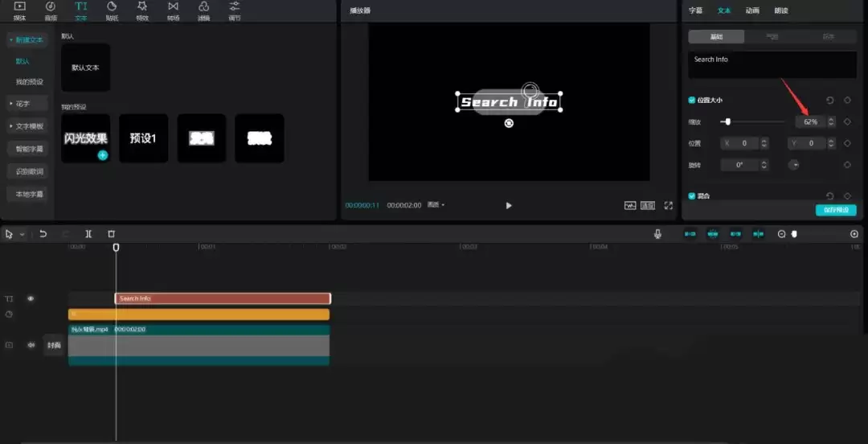Click the ratio icon next to fullscreen in player
This screenshot has height=444, width=868.
648,205
